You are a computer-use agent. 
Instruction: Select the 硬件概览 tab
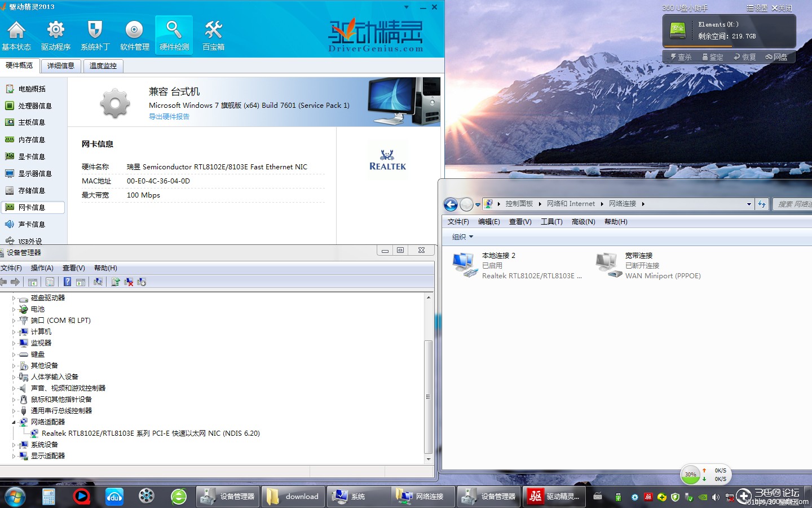[x=19, y=65]
